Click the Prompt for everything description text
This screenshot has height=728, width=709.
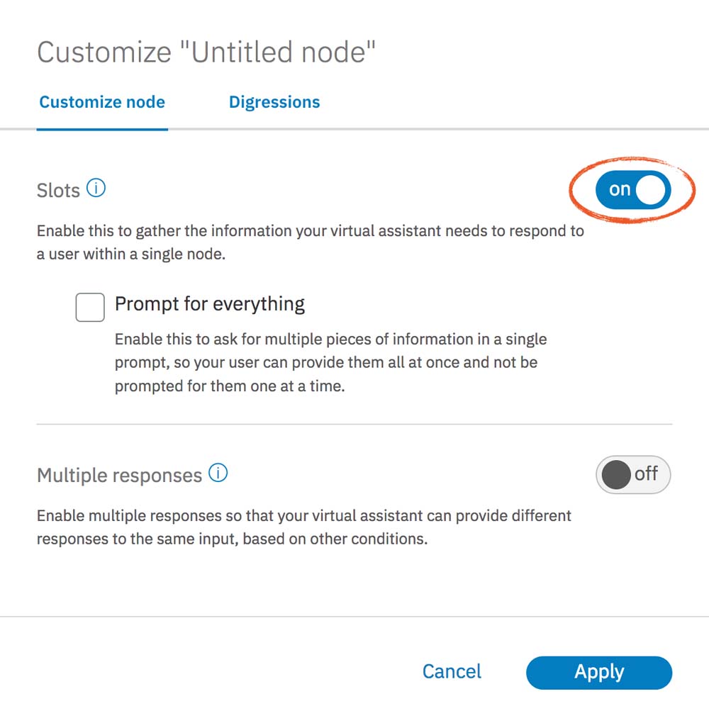click(330, 363)
